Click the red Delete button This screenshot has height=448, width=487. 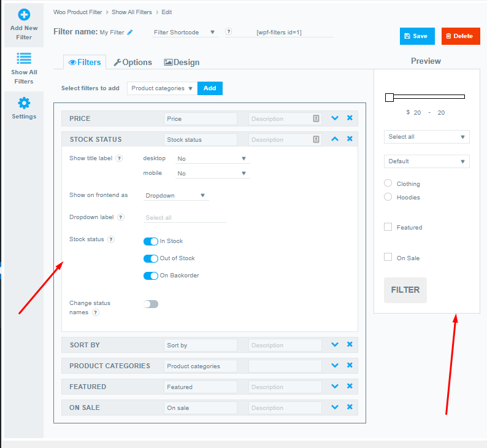[460, 36]
